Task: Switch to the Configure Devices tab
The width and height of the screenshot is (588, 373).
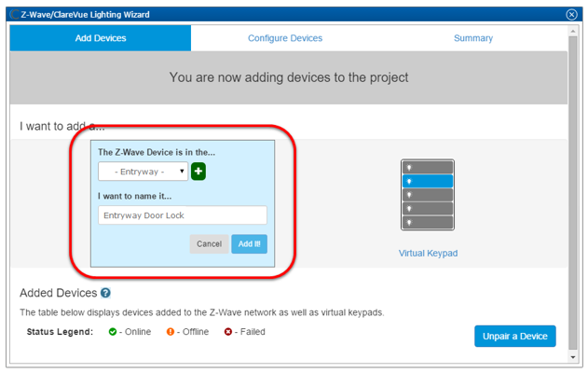Action: (285, 38)
